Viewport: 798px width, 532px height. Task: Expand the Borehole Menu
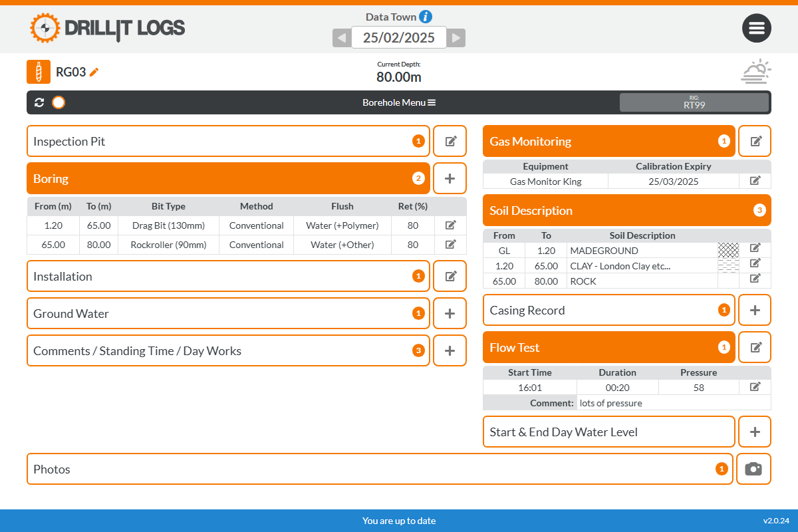(399, 102)
